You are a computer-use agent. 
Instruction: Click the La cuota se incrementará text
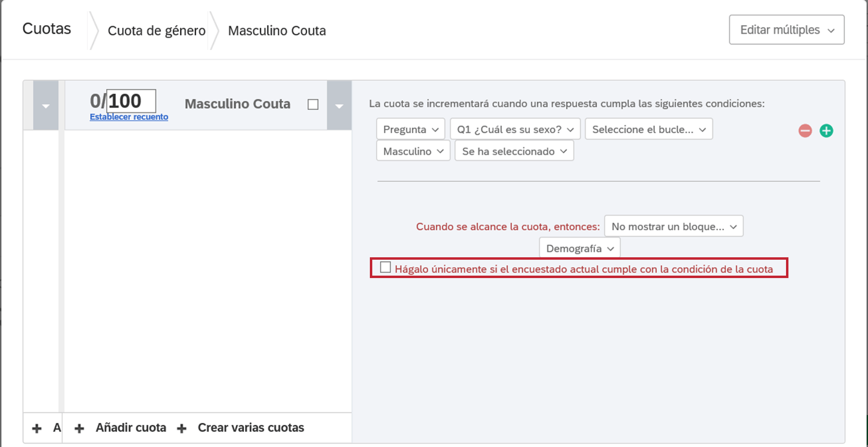coord(567,103)
